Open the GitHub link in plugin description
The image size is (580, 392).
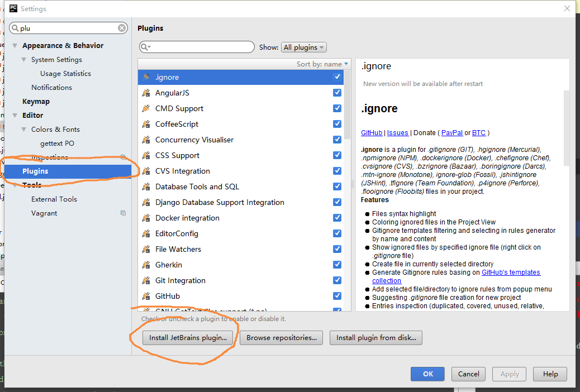(x=372, y=133)
